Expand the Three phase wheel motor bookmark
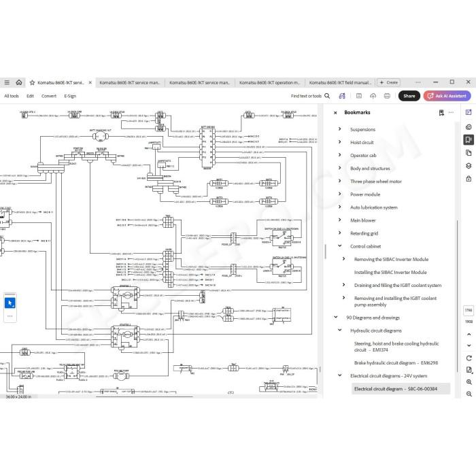The image size is (476, 476). pyautogui.click(x=340, y=181)
